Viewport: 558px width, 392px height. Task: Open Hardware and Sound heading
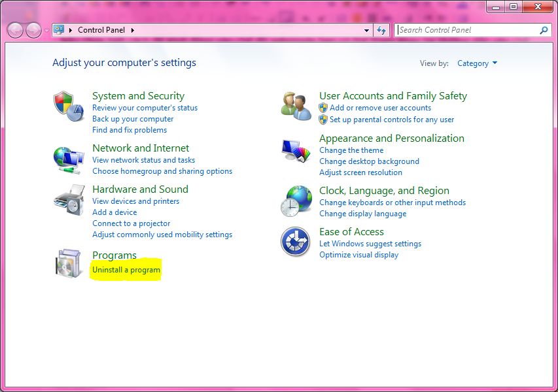(140, 189)
